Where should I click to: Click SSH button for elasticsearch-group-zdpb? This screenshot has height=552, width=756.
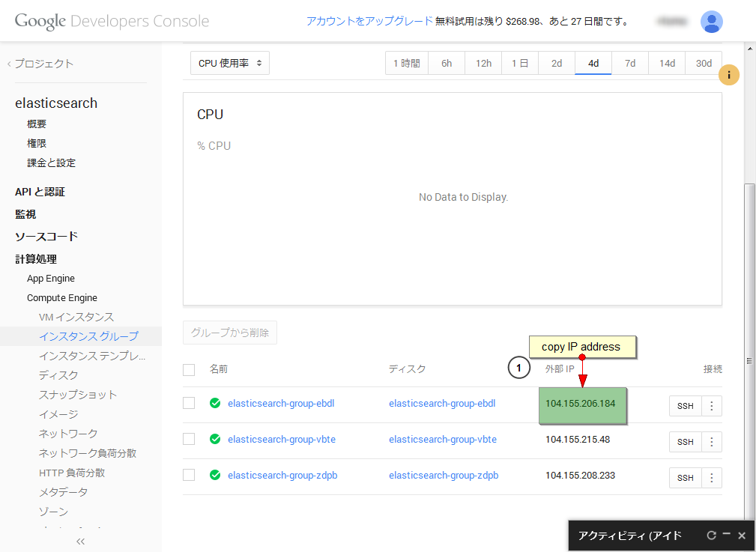tap(685, 478)
